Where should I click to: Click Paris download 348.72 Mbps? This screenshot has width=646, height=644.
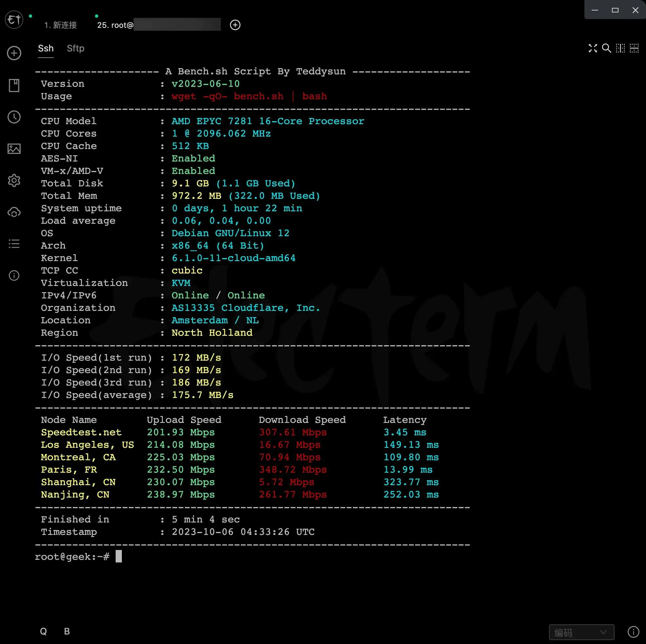click(x=293, y=470)
